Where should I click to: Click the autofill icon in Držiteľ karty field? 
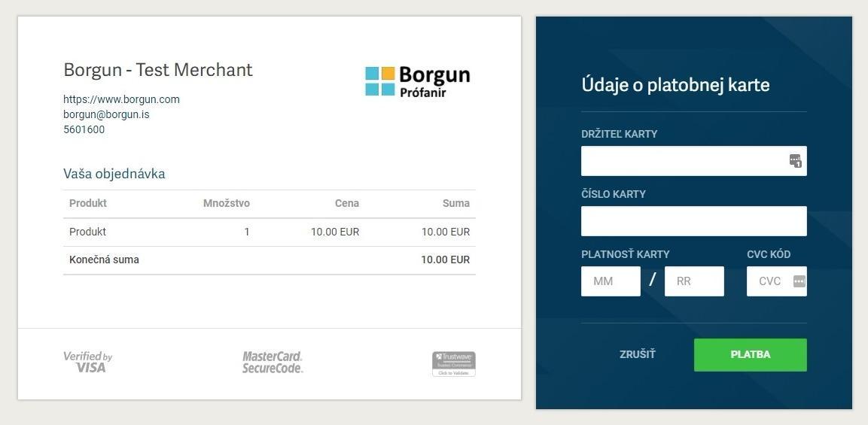[796, 161]
